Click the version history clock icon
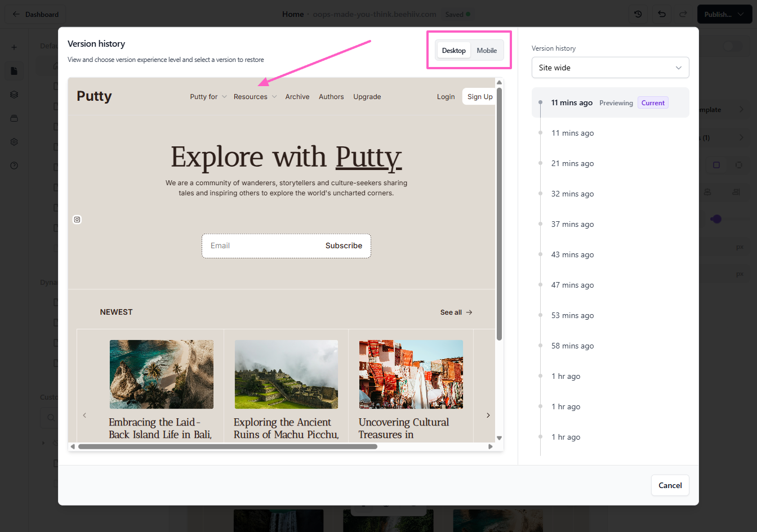 (x=638, y=14)
